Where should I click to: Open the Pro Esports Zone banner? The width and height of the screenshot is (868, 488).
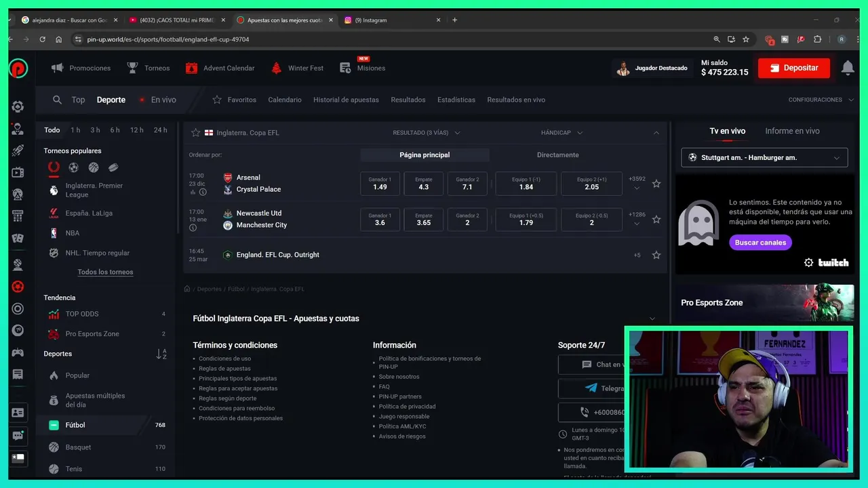pos(764,302)
